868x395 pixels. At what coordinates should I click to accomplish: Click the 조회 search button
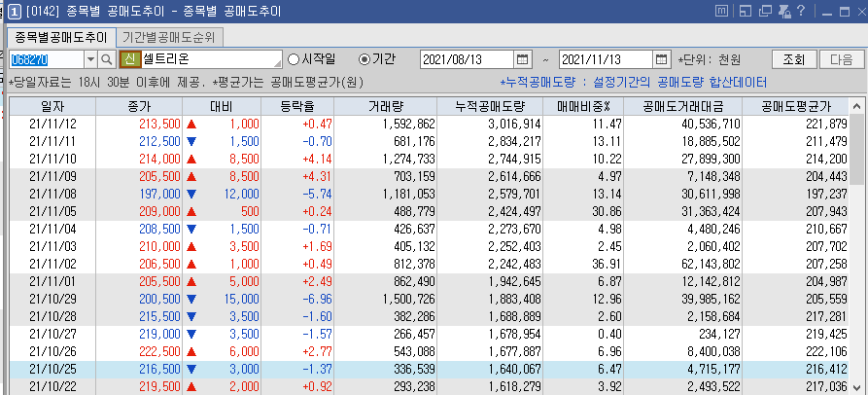coord(793,59)
